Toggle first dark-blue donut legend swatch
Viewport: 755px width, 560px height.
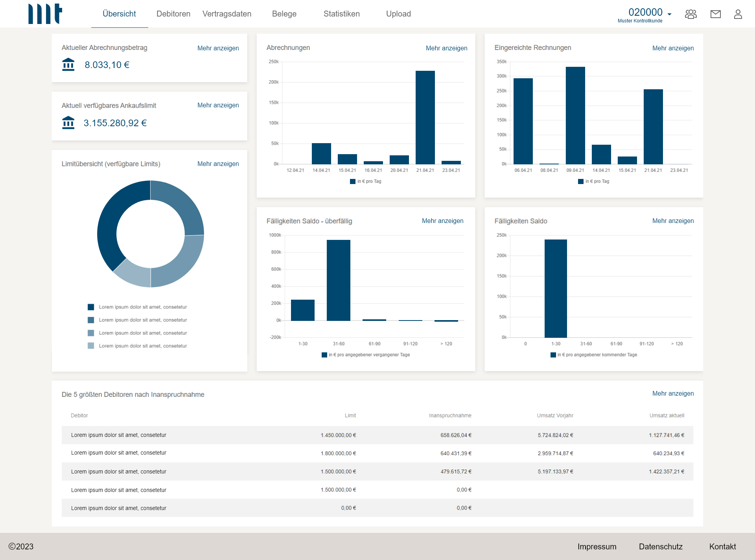[91, 307]
